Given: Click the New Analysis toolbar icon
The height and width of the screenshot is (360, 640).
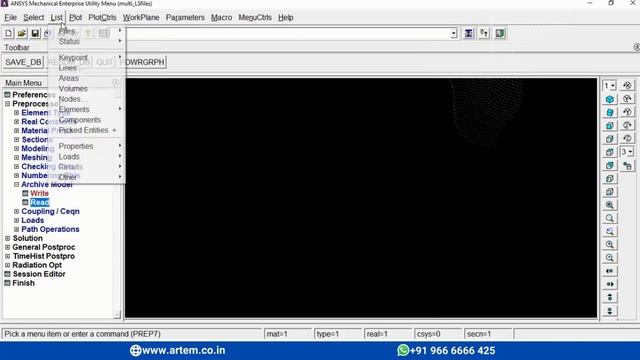Looking at the screenshot, I should pos(9,33).
